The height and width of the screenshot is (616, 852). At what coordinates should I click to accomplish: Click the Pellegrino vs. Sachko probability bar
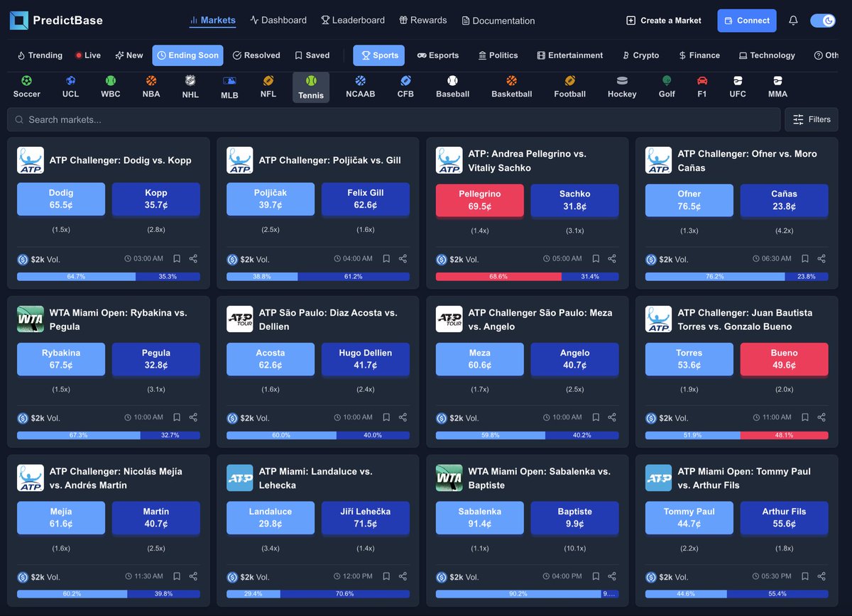(528, 277)
